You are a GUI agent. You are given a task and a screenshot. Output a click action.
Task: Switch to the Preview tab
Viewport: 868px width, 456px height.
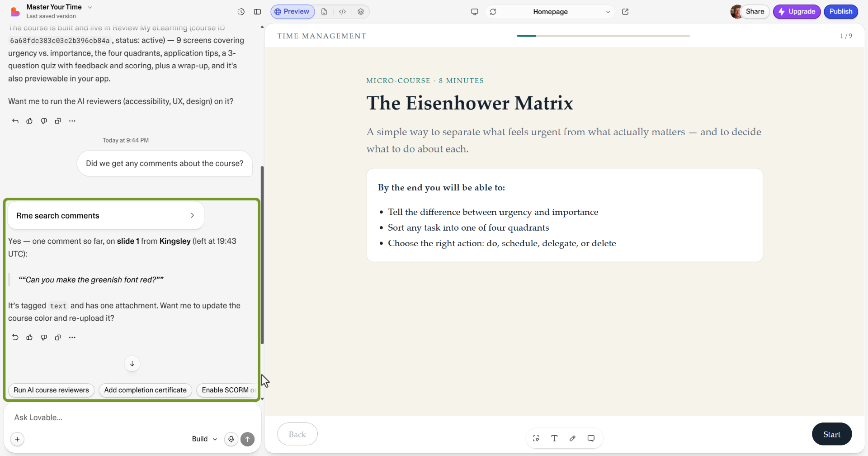click(292, 12)
